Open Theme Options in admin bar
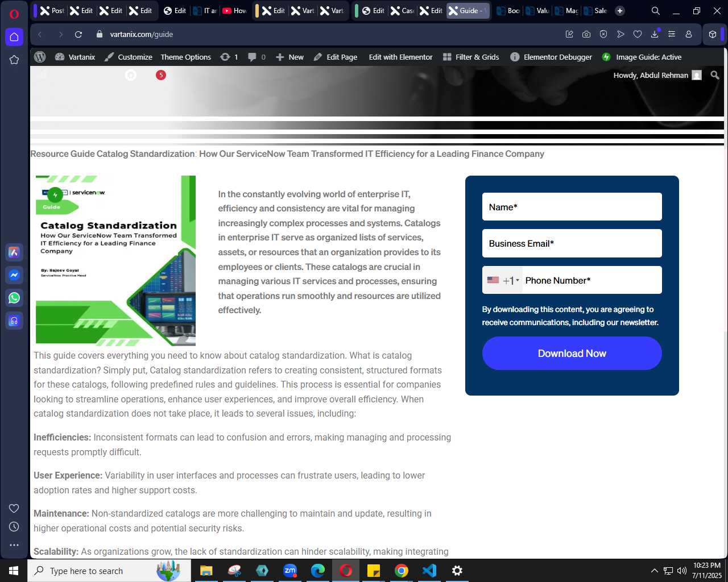 [185, 57]
